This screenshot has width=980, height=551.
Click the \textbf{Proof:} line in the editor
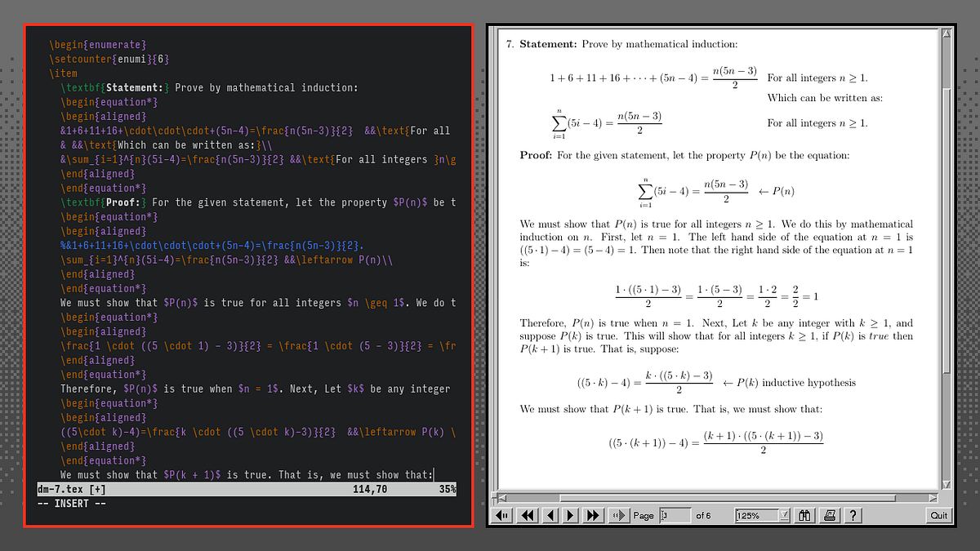pyautogui.click(x=104, y=202)
